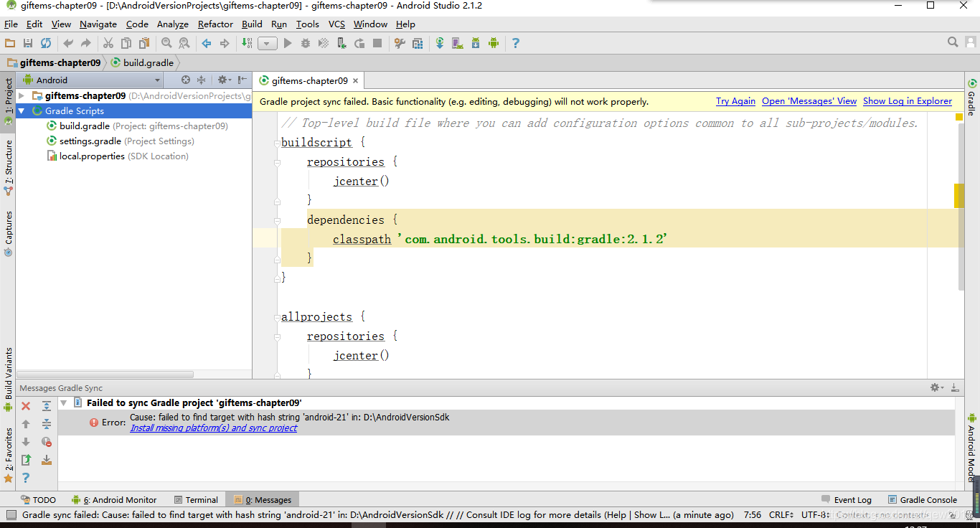Click the Help question mark toolbar icon
980x528 pixels.
(515, 43)
